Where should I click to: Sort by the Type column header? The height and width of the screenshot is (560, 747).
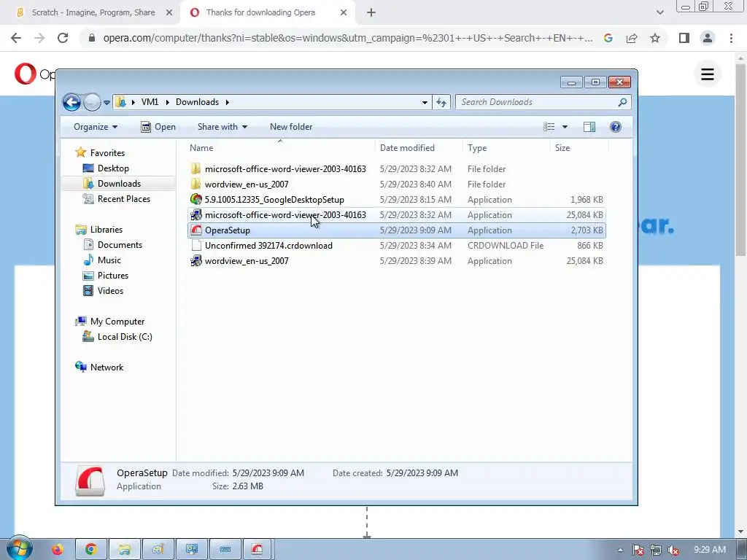coord(506,147)
